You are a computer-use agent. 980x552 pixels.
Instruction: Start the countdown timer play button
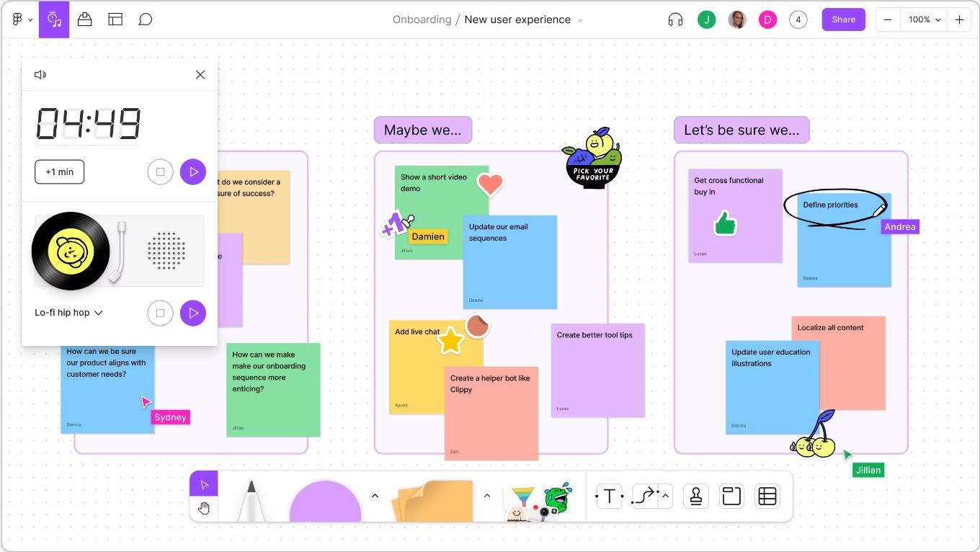tap(192, 172)
